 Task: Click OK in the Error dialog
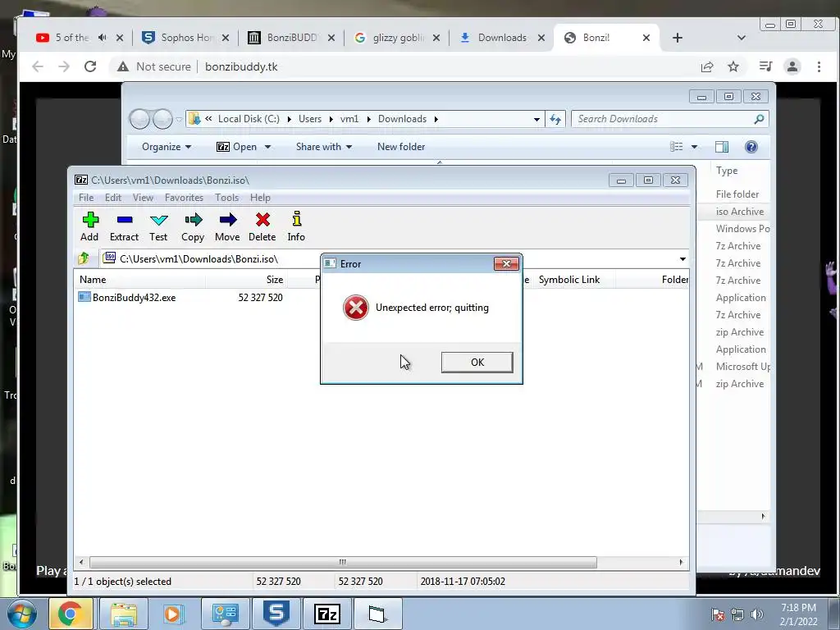pyautogui.click(x=477, y=362)
